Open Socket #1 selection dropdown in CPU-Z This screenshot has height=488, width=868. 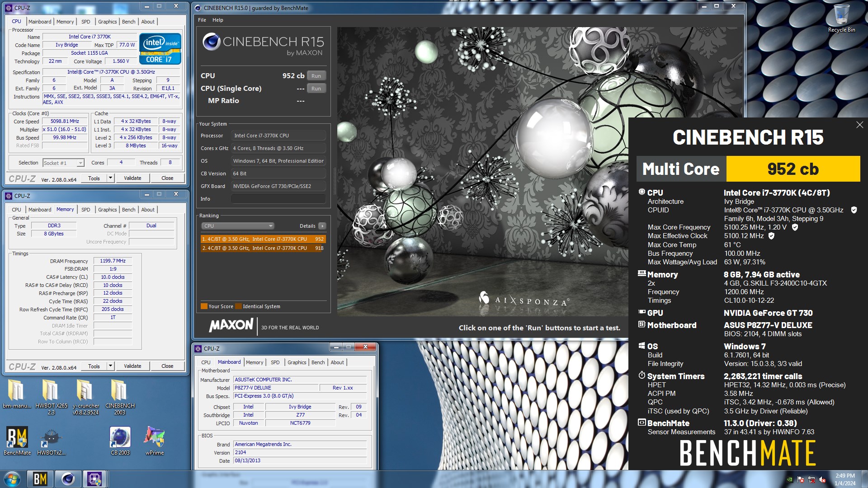[x=63, y=163]
